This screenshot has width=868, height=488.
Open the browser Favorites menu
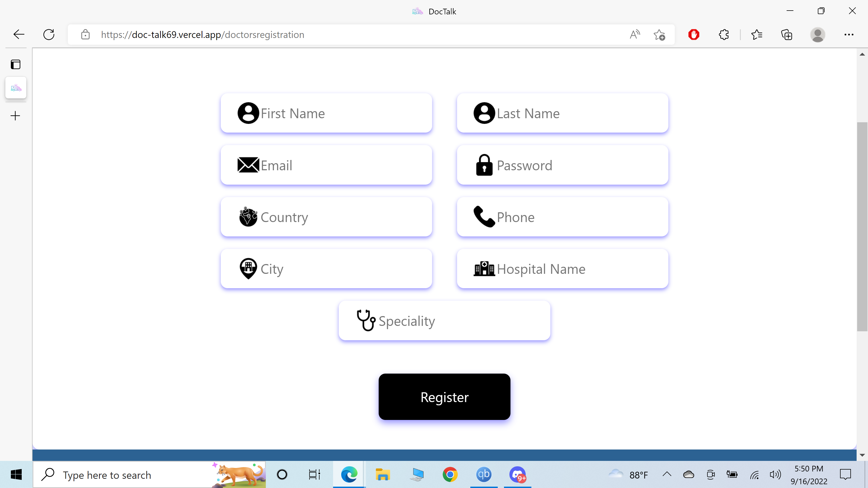757,34
